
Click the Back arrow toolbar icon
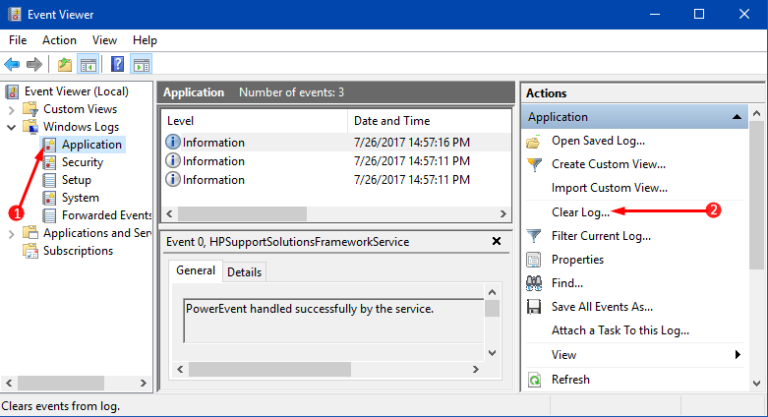tap(12, 64)
